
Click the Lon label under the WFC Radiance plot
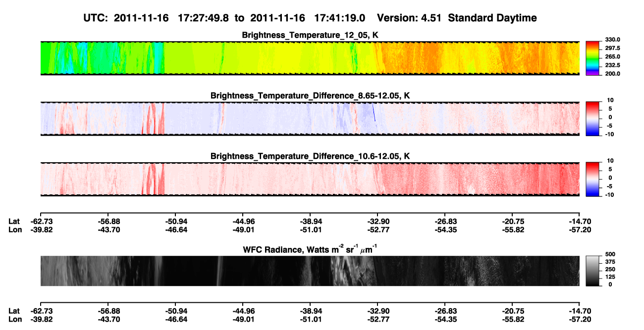pyautogui.click(x=15, y=320)
